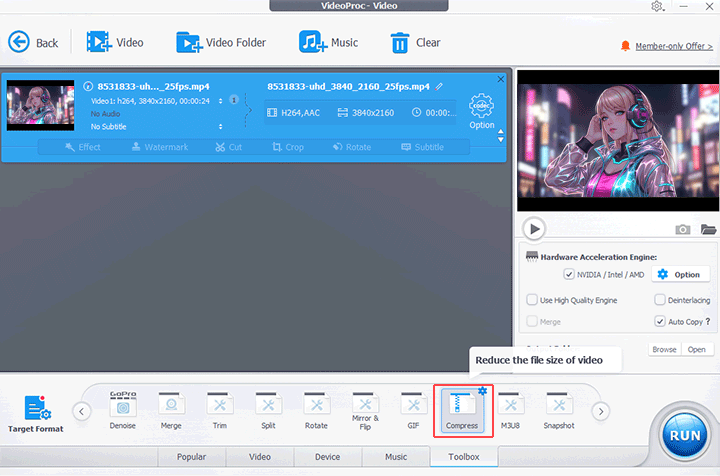Remove the video item with X
720x476 pixels.
(x=501, y=79)
